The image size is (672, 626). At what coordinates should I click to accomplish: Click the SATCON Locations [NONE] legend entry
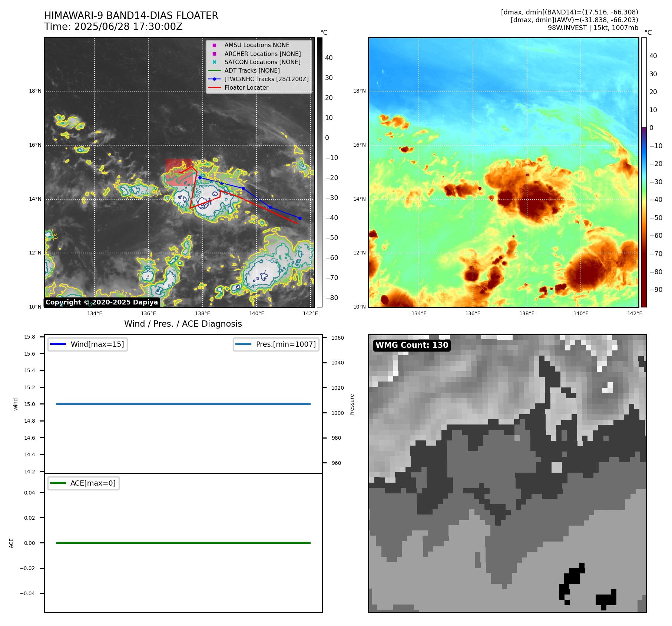pyautogui.click(x=262, y=62)
